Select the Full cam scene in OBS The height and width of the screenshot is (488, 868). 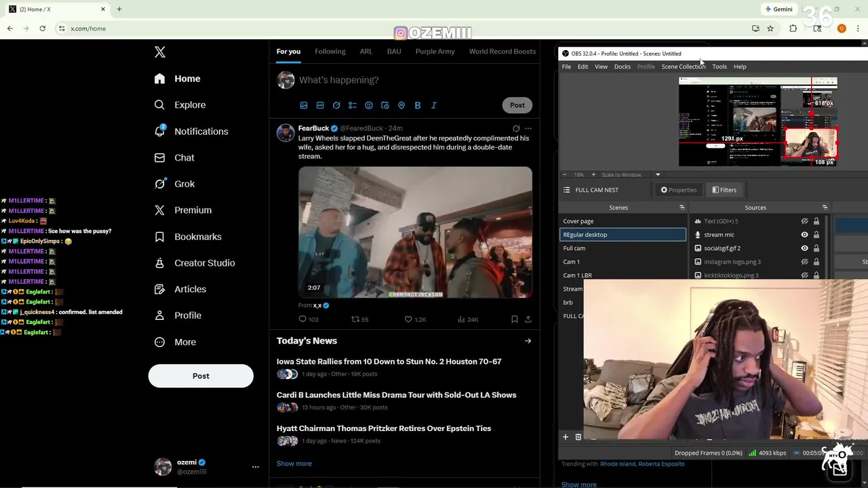[623, 248]
